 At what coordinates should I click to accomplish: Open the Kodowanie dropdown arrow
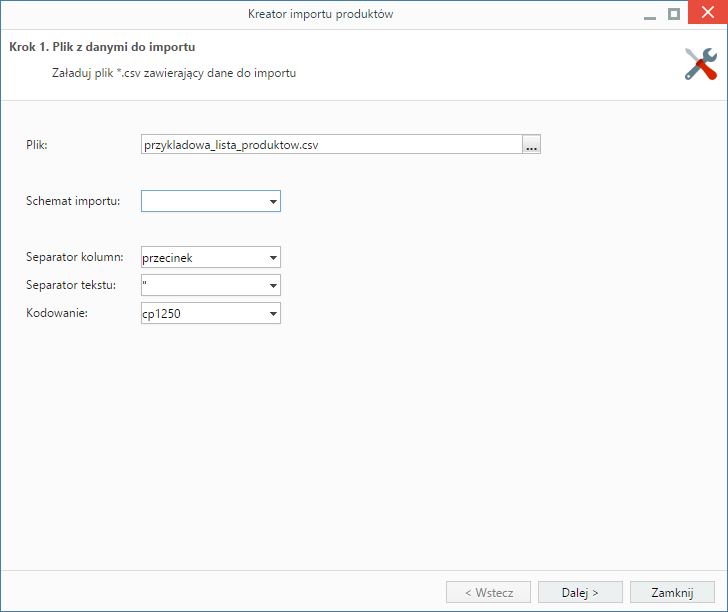point(273,313)
